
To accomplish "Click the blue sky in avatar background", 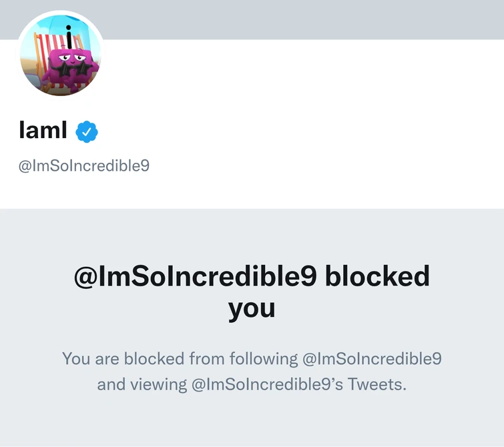I will (x=41, y=28).
